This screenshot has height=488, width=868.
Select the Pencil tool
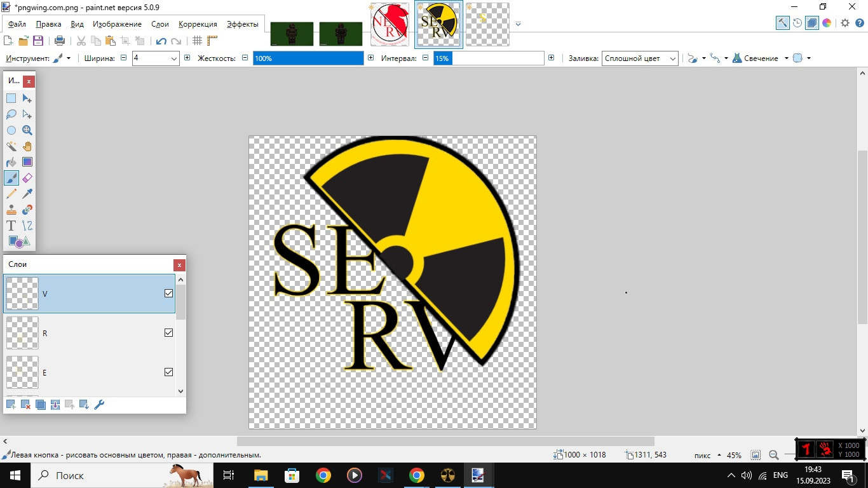(x=11, y=194)
